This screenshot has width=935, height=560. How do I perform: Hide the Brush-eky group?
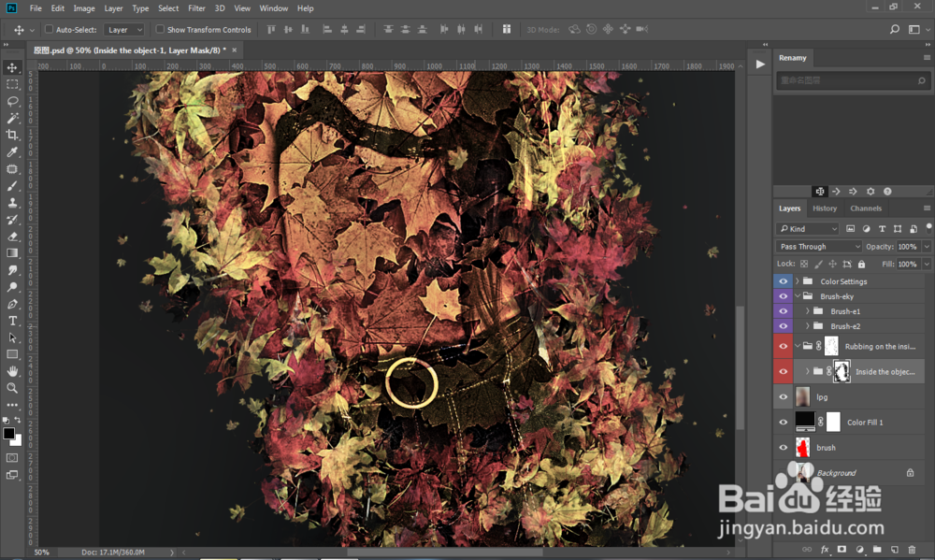783,296
